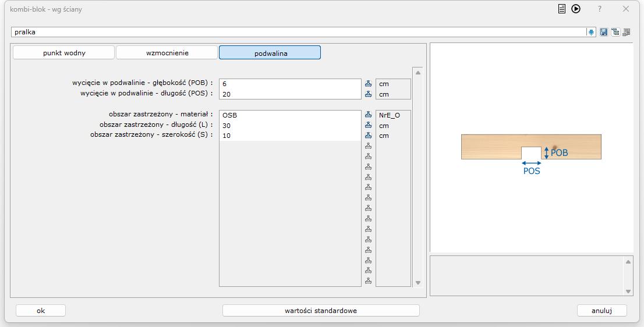The height and width of the screenshot is (327, 644).
Task: Click the głębokość (POB) value field with 6
Action: coord(290,84)
